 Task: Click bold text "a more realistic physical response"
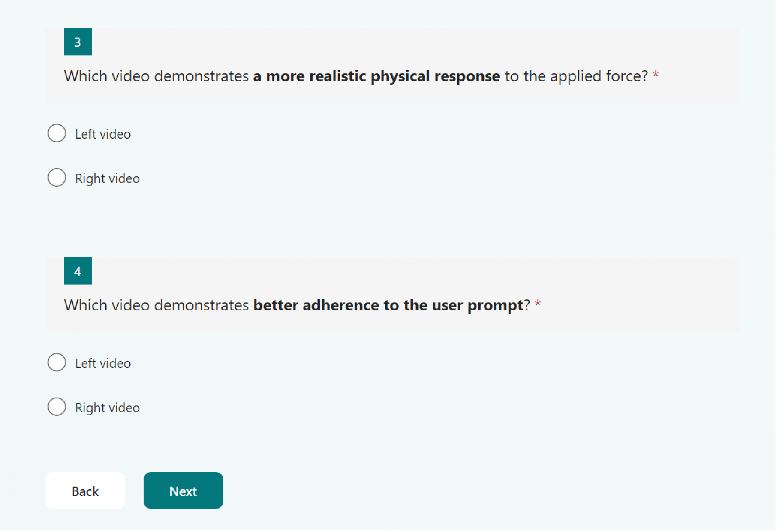pyautogui.click(x=376, y=76)
